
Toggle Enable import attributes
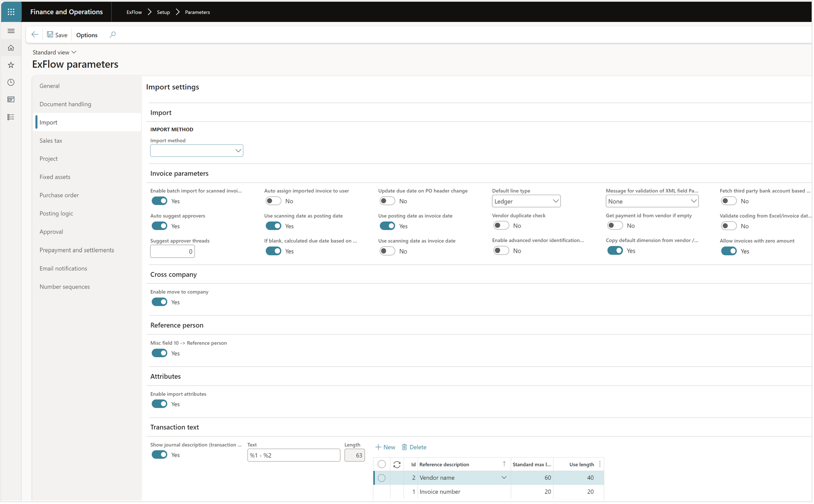(159, 404)
